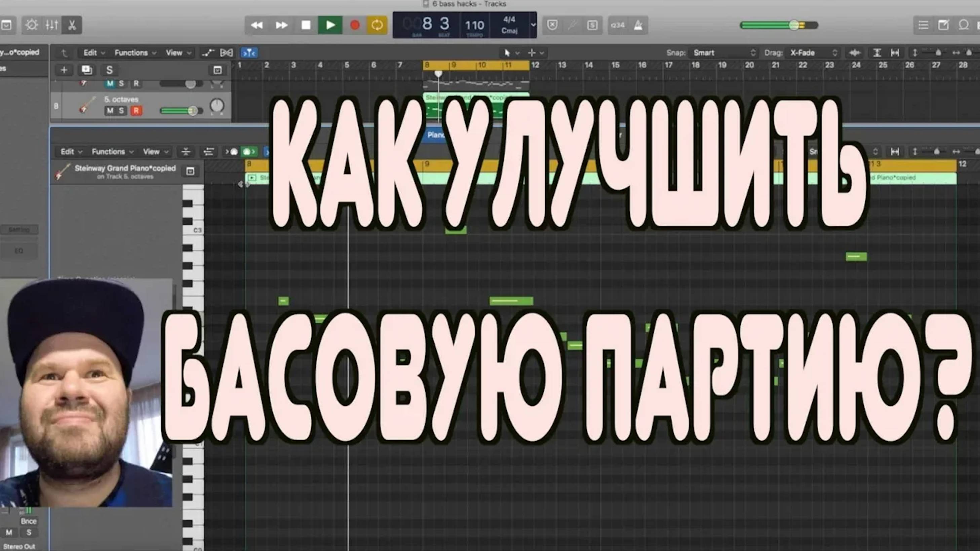980x551 pixels.
Task: Open the Mixer sliders icon
Action: [52, 25]
